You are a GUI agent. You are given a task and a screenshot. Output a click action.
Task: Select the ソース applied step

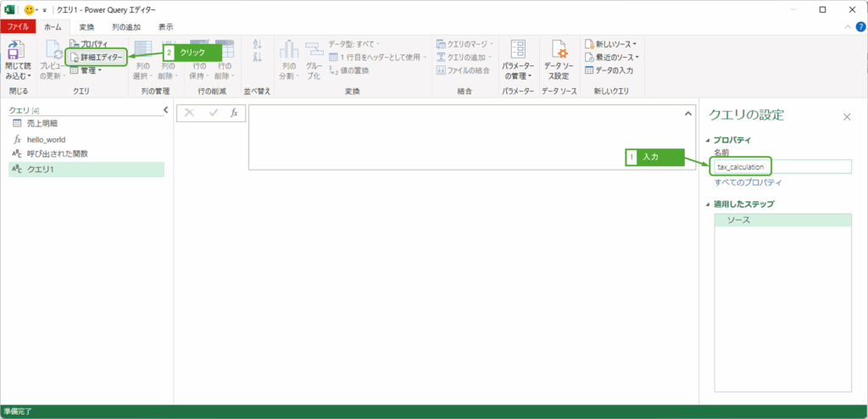coord(782,221)
